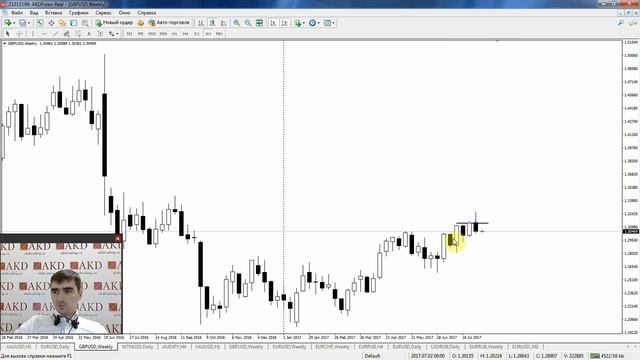Switch timeframe to MN
The width and height of the screenshot is (640, 360).
pos(219,33)
